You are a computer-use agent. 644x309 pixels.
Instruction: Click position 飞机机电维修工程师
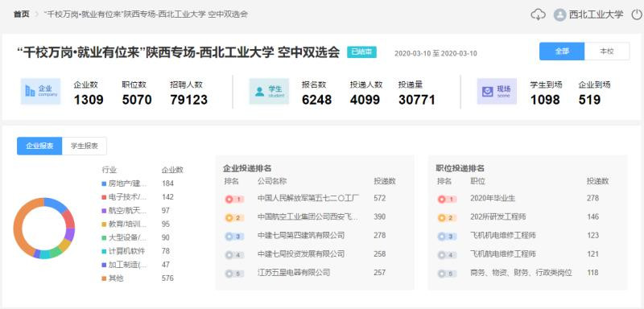tap(502, 236)
